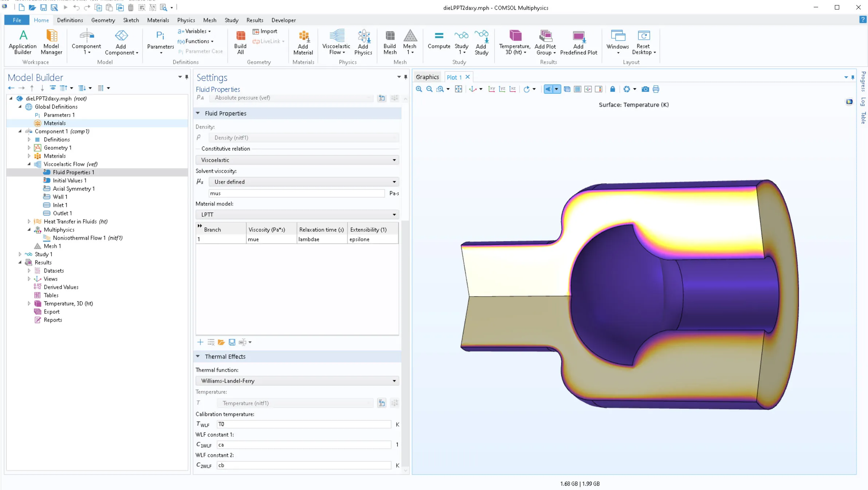Open the Physics ribbon tab

[x=186, y=20]
